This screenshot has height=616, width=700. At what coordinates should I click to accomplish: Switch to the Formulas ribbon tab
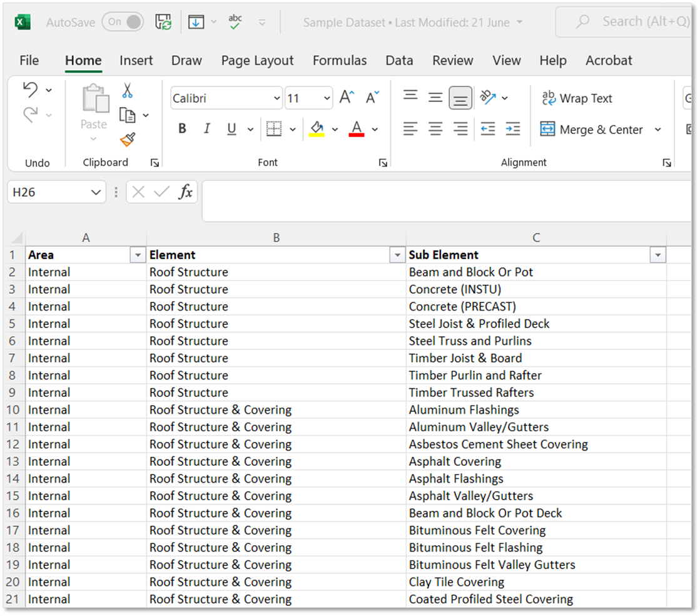(339, 60)
